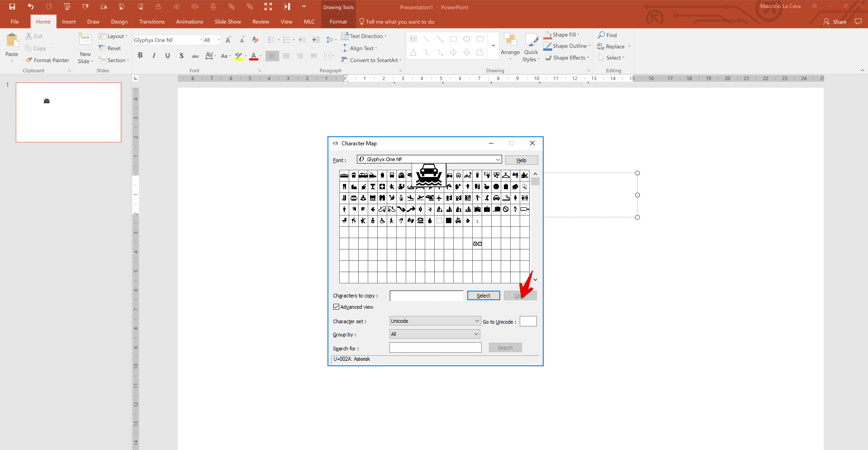Click the Text Direction icon
This screenshot has width=868, height=450.
tap(346, 36)
